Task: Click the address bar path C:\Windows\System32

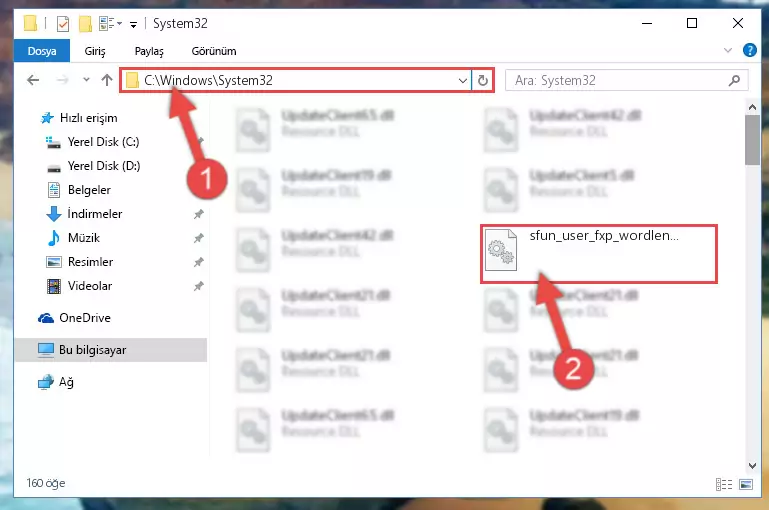Action: (208, 80)
